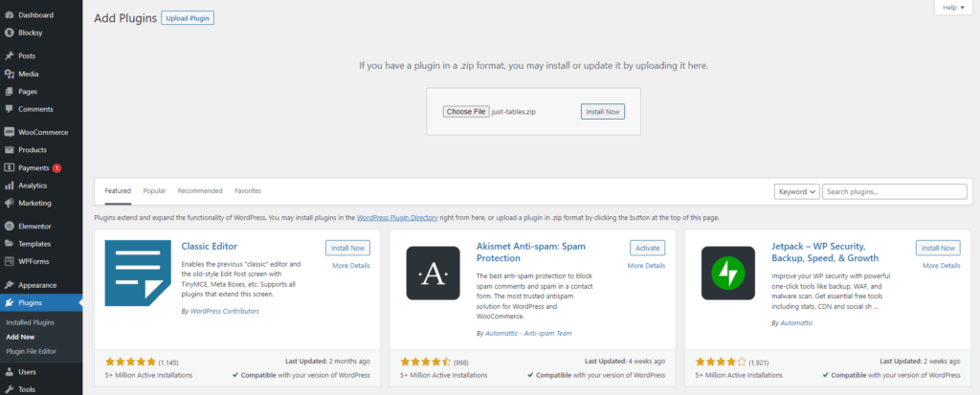Install the uploaded just-tables.zip file

tap(603, 112)
